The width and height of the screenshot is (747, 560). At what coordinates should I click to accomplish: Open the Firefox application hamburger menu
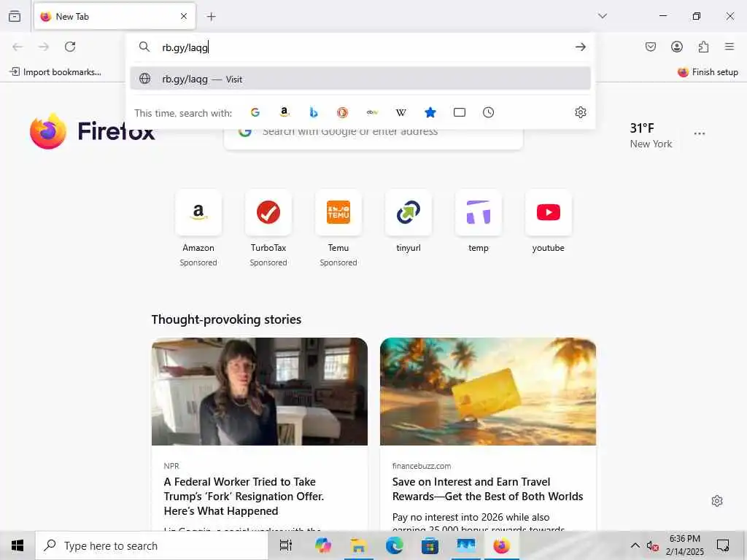pyautogui.click(x=729, y=47)
